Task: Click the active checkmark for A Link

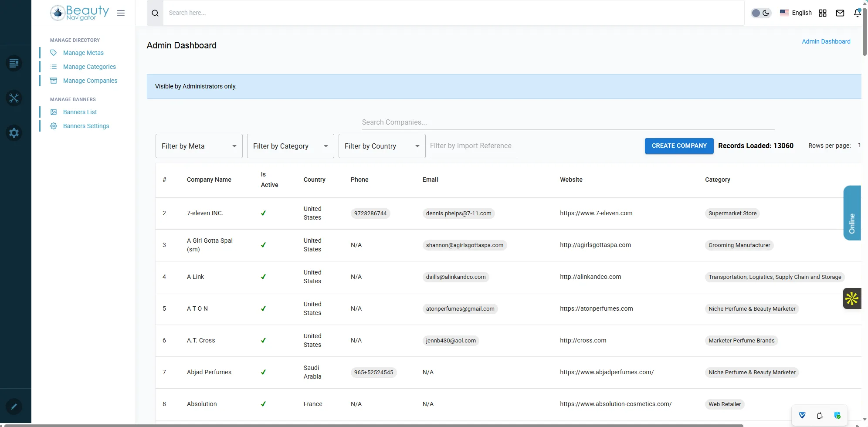Action: pos(263,277)
